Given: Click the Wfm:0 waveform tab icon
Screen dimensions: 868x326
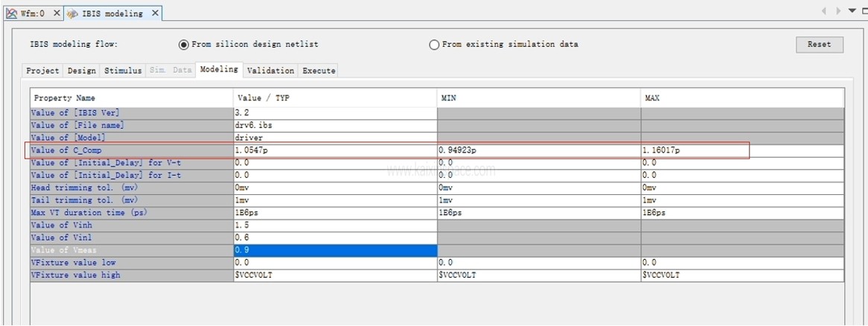Looking at the screenshot, I should click(x=11, y=13).
